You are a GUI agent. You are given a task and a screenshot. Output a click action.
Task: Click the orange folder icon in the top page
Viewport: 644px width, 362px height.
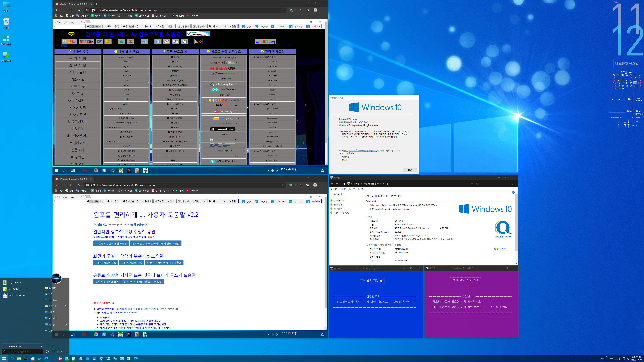point(108,42)
